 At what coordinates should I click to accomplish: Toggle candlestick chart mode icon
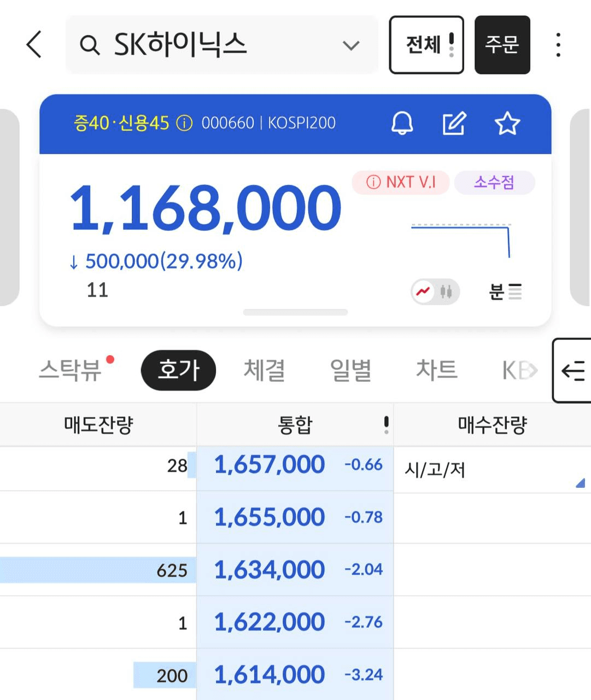(x=447, y=291)
